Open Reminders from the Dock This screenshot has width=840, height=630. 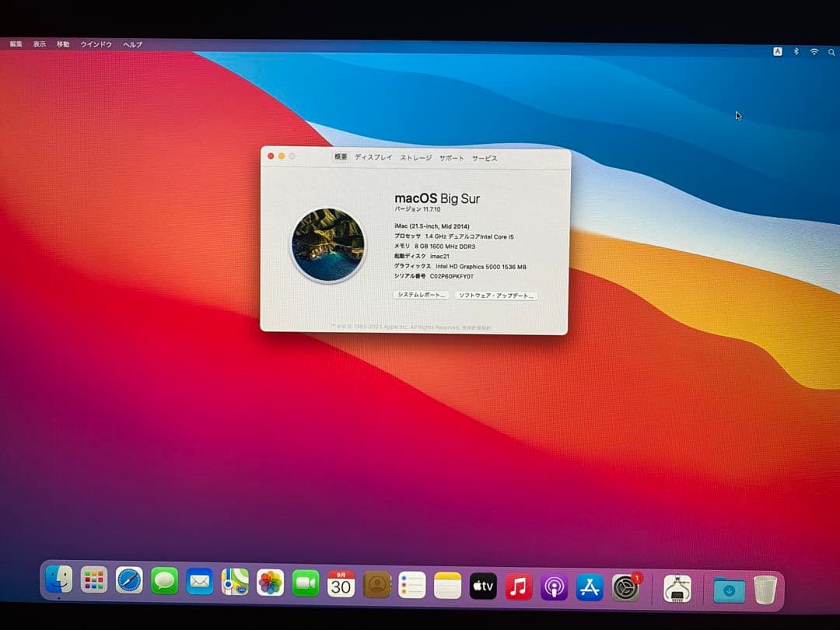tap(411, 585)
